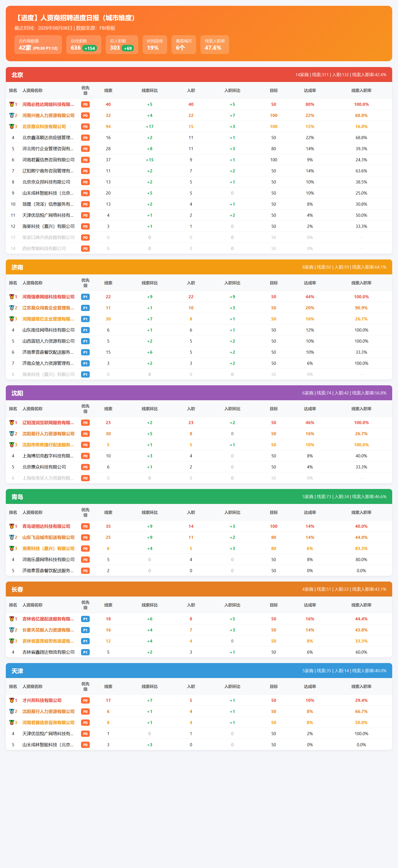Image resolution: width=398 pixels, height=868 pixels.
Task: Click the gold medal icon in the 北京 table
Action: click(12, 104)
